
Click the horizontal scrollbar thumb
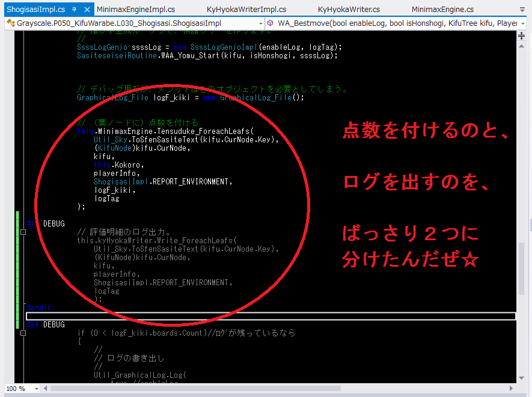(195, 389)
